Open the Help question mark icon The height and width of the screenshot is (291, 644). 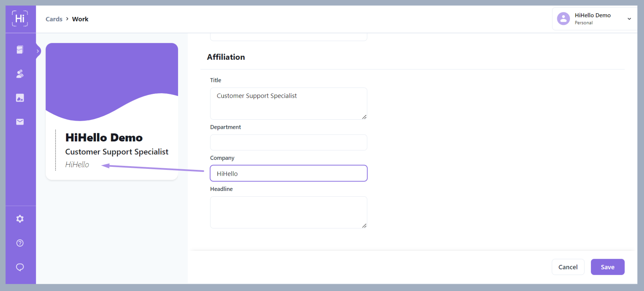20,243
